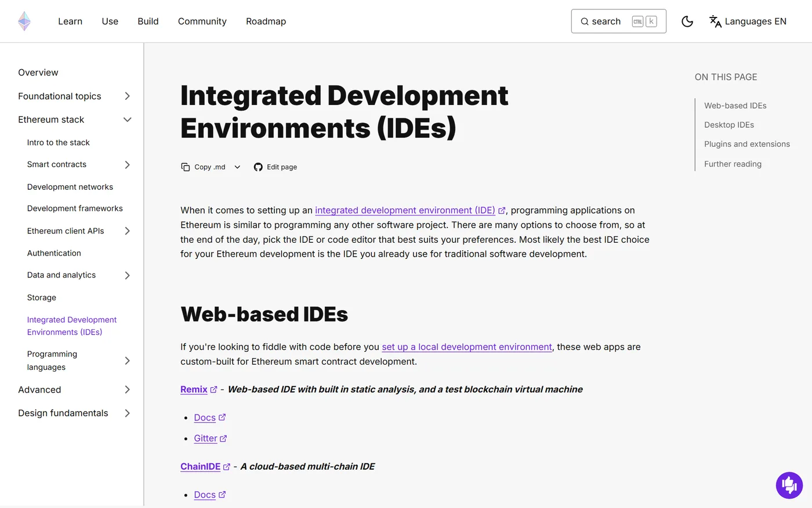Jump to Further reading section
This screenshot has height=508, width=812.
(733, 164)
